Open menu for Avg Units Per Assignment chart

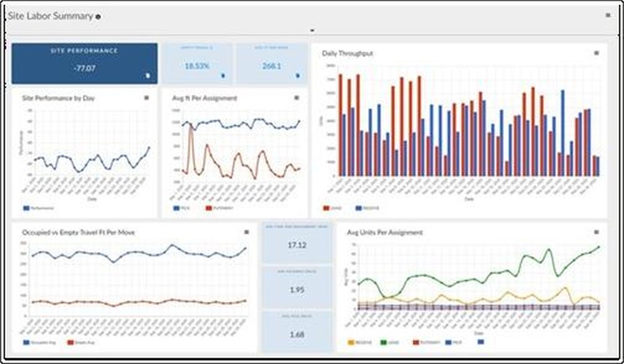coord(596,232)
